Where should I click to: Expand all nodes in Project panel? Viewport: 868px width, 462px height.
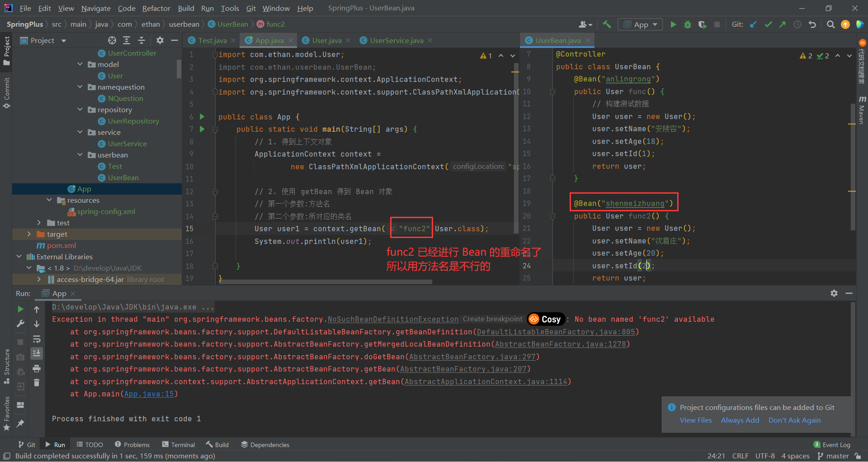pos(127,40)
